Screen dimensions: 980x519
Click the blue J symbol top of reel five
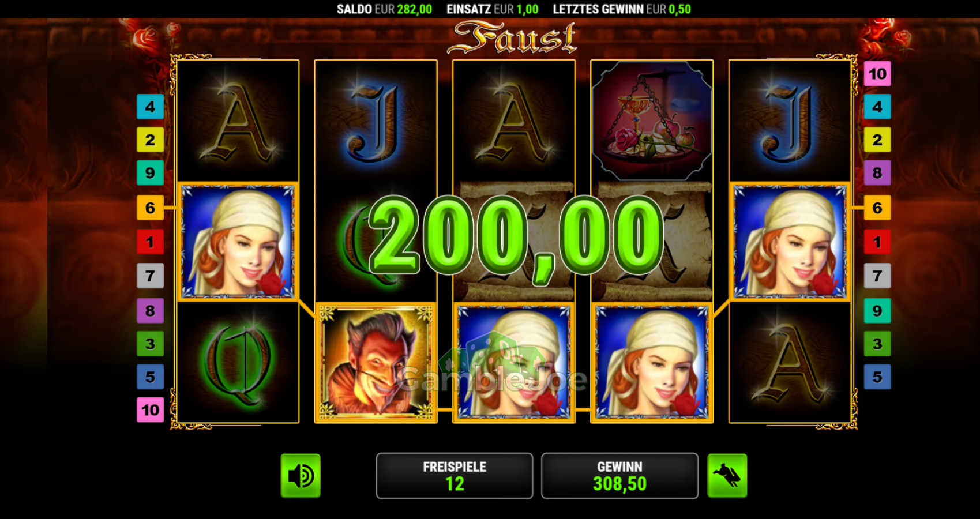click(790, 121)
